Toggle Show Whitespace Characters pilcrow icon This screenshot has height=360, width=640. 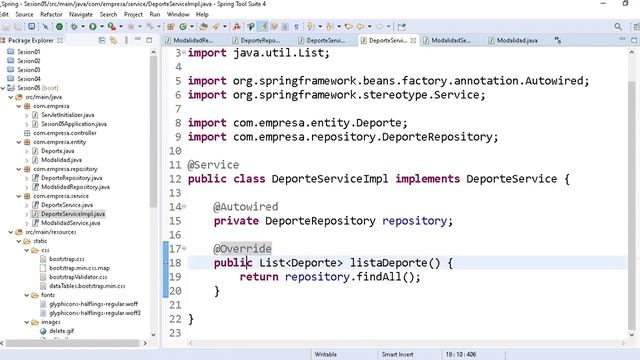point(296,27)
